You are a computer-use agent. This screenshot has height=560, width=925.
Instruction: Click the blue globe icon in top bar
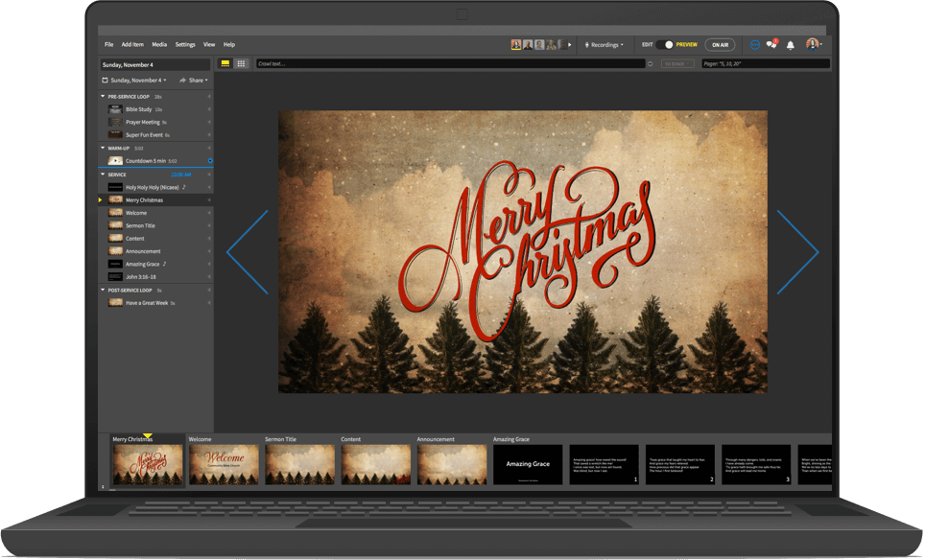pyautogui.click(x=754, y=45)
